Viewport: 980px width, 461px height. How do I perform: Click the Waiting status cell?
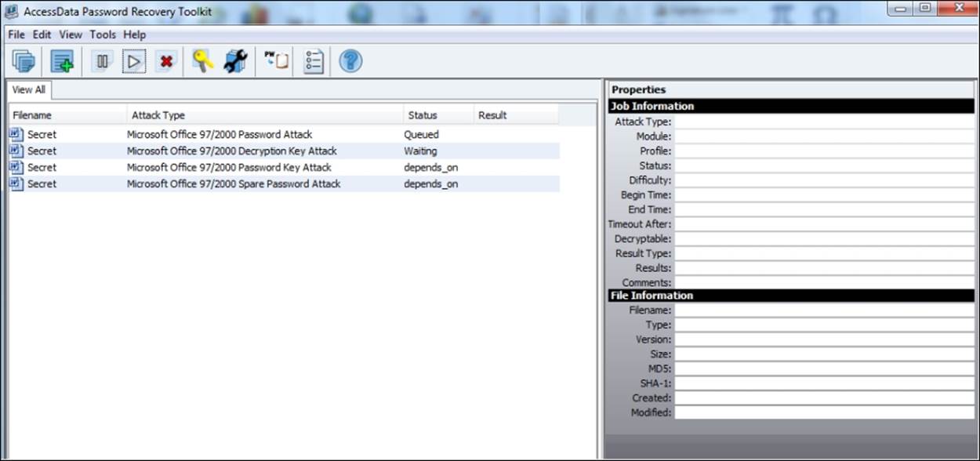pos(421,151)
